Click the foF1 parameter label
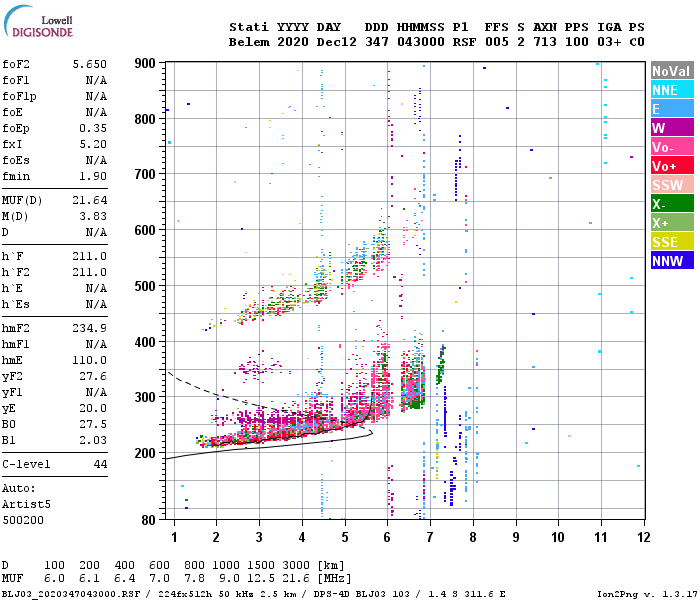The height and width of the screenshot is (600, 700). pos(16,80)
